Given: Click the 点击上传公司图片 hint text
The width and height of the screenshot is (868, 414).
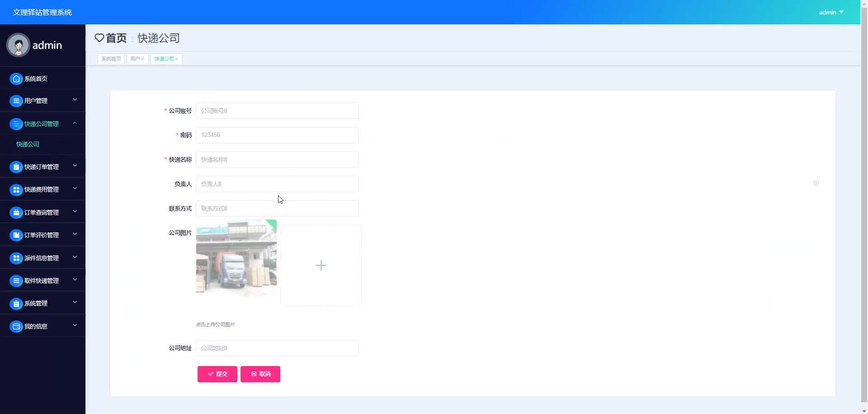Looking at the screenshot, I should (215, 325).
